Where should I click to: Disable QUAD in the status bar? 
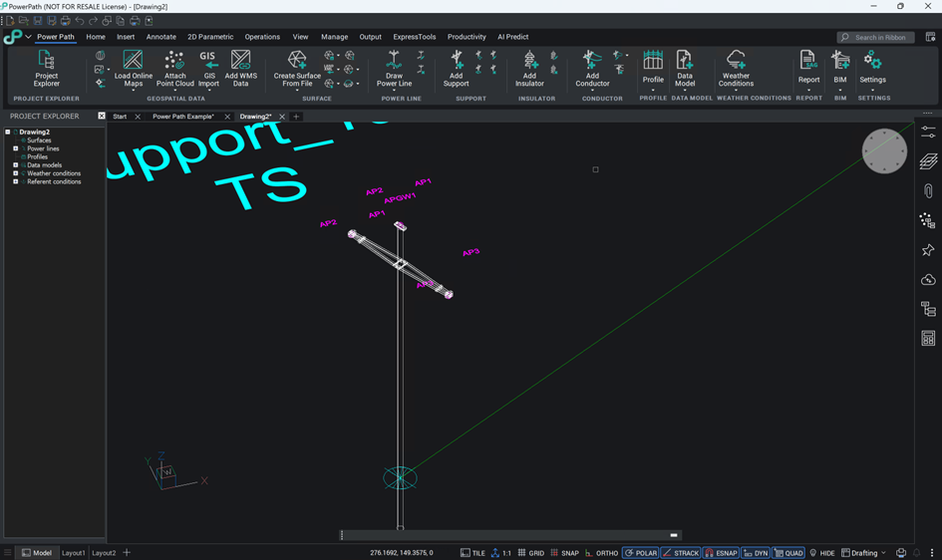(x=788, y=553)
